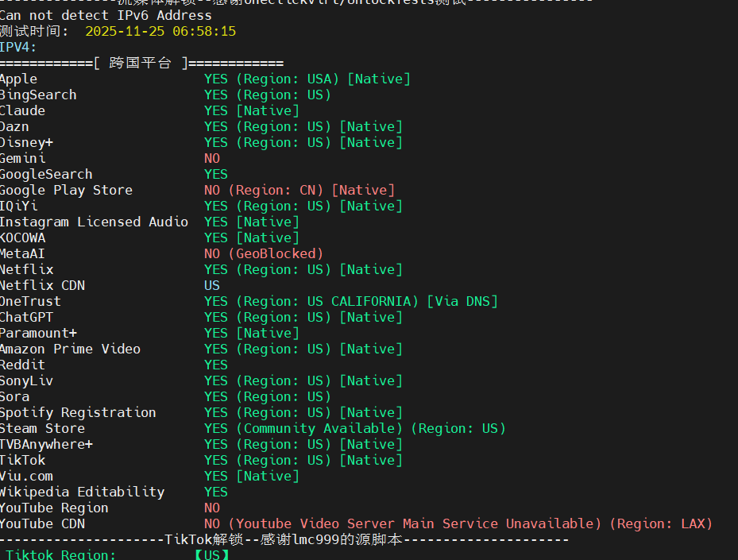Click the Amazon Prime Video label

tap(70, 350)
